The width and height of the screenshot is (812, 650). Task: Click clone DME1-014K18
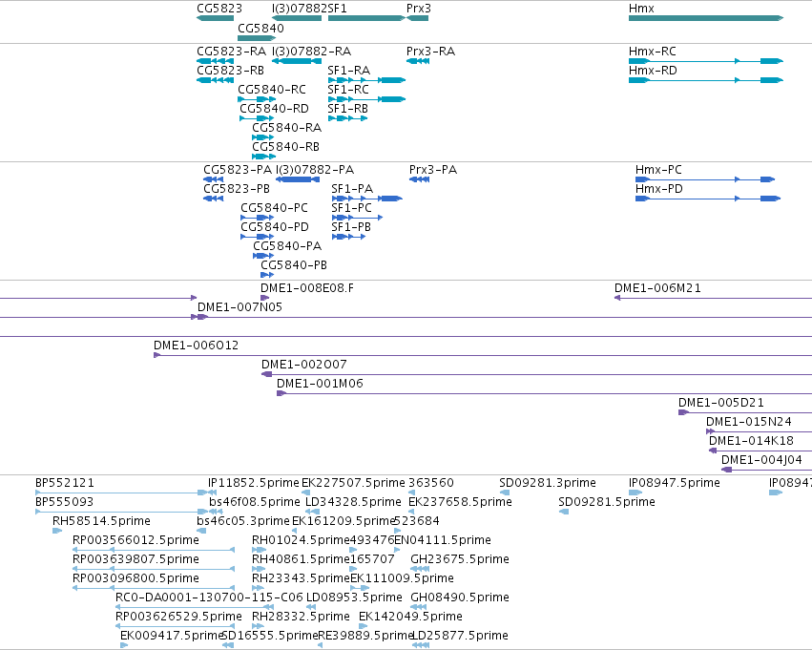(760, 451)
